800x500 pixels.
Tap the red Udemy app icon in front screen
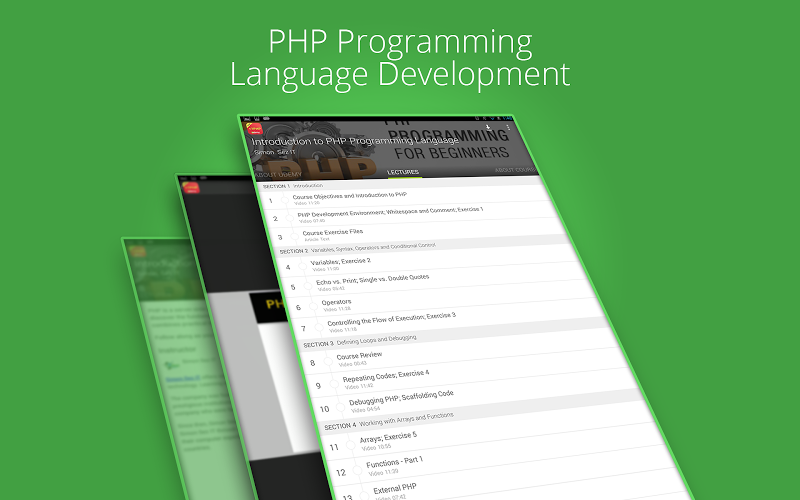(254, 129)
